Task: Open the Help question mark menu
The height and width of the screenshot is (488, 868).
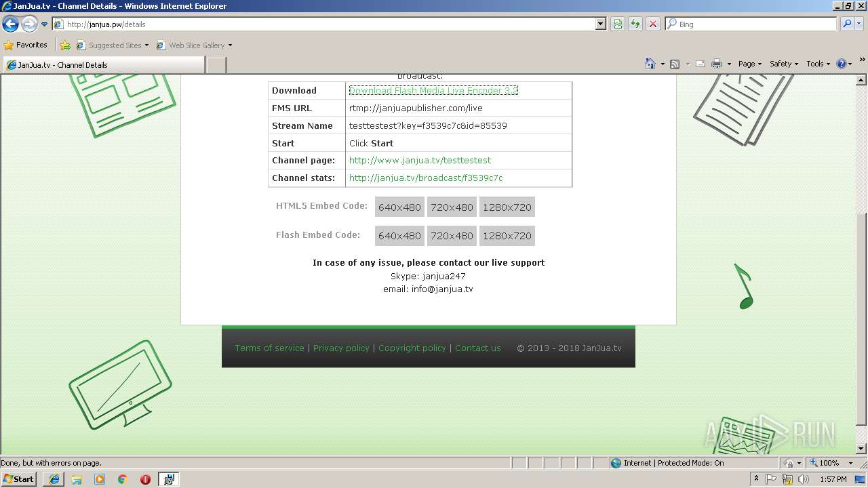Action: (x=844, y=64)
